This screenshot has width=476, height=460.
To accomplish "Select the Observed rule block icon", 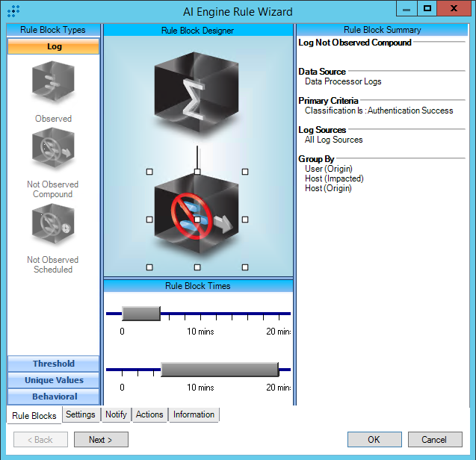I will (x=53, y=83).
